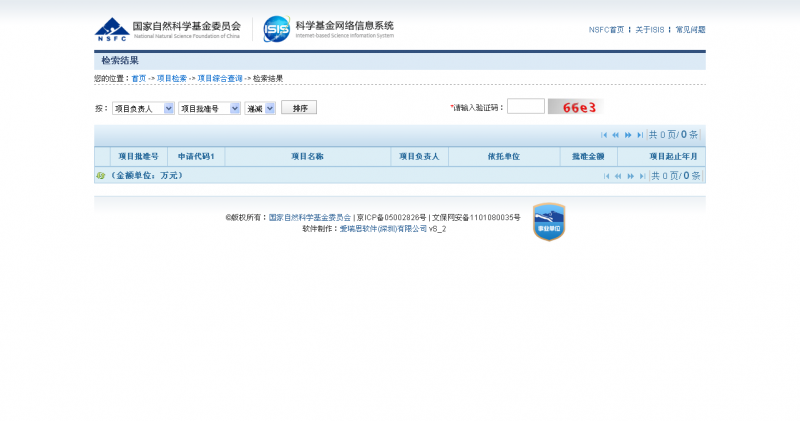Open NSFC首页 link in header
This screenshot has height=421, width=800.
click(x=606, y=30)
